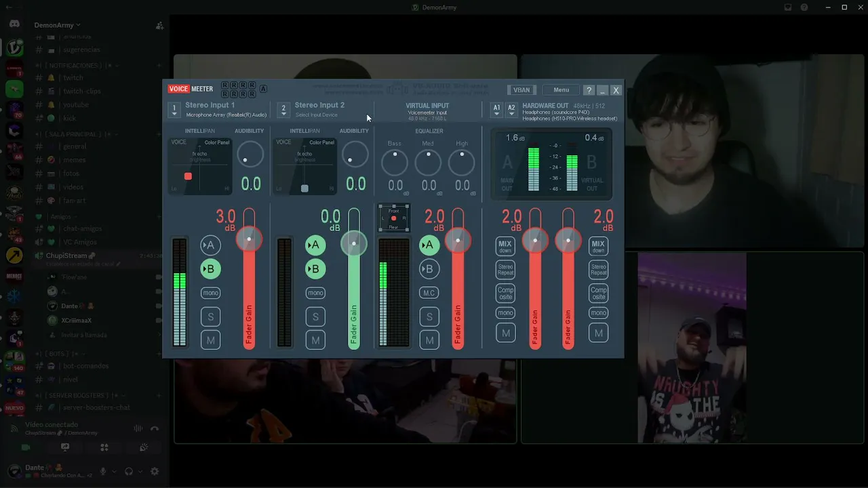
Task: Toggle bus A on Stereo Input 2
Action: tap(315, 245)
